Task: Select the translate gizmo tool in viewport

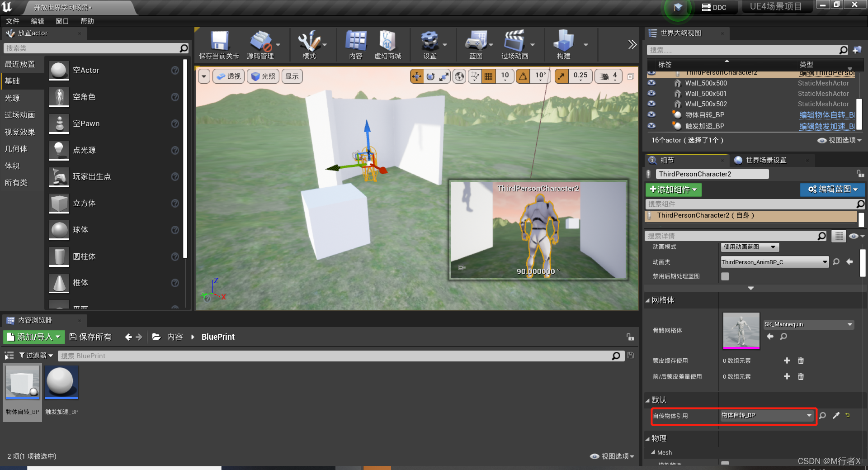Action: click(x=416, y=76)
